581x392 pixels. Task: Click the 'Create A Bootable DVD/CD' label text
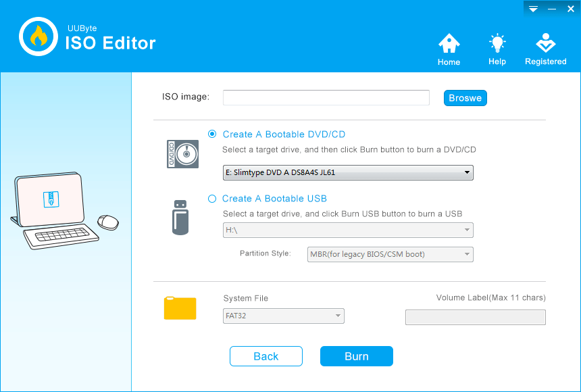[x=284, y=134]
